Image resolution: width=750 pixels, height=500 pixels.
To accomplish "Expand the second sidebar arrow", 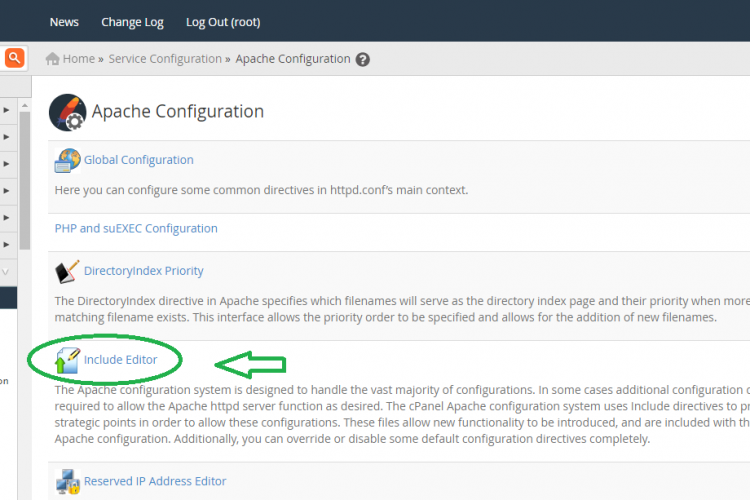I will (6, 137).
